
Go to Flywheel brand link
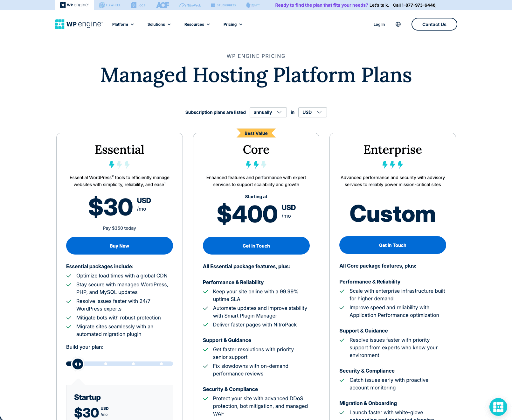point(109,5)
